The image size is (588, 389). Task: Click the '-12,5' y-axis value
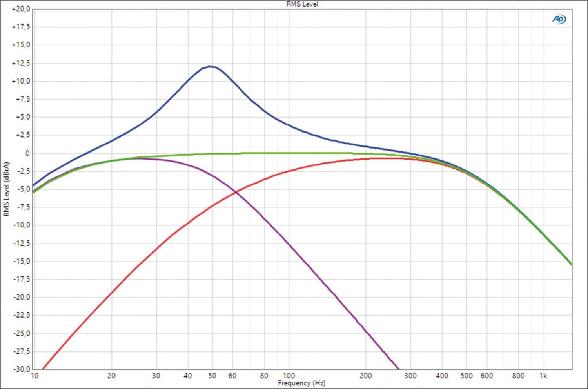point(22,243)
